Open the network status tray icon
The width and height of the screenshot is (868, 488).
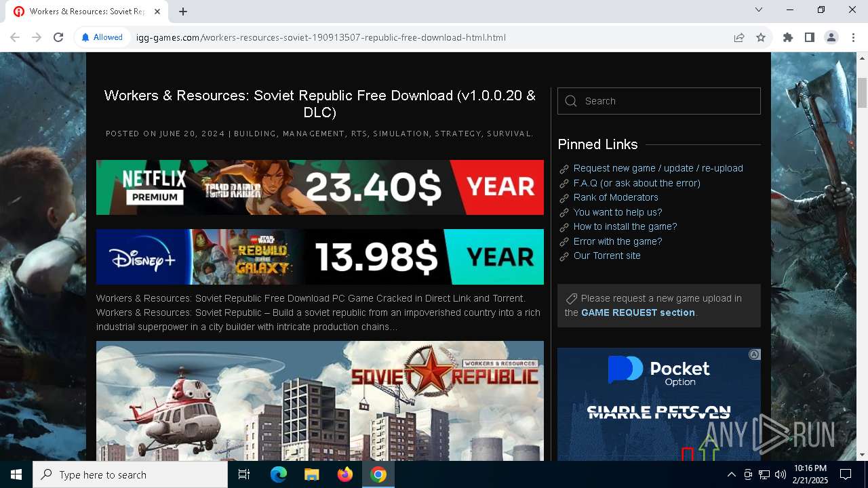[x=764, y=474]
